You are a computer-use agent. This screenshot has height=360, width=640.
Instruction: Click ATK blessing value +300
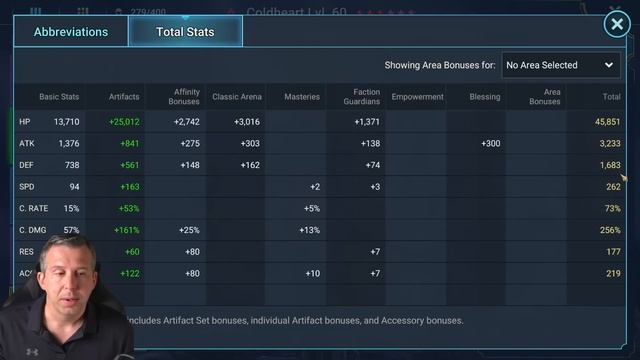point(491,143)
